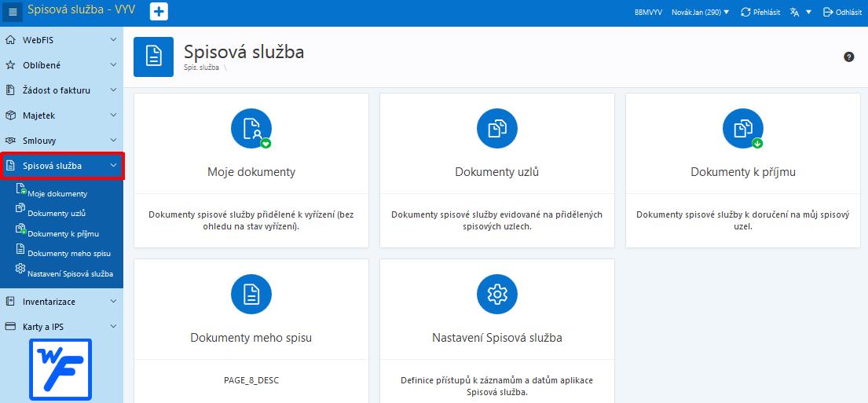This screenshot has width=868, height=403.
Task: Open Dokumenty meho spisu in sidebar submenu
Action: [x=70, y=254]
